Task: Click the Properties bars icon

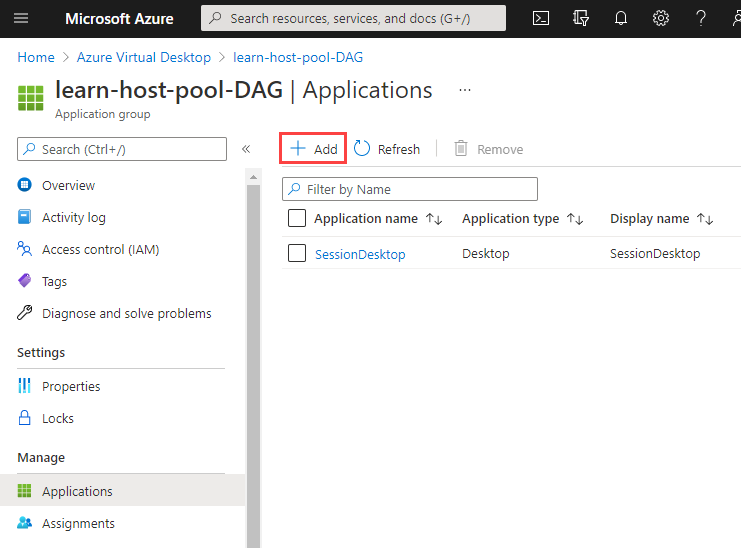Action: click(x=25, y=385)
